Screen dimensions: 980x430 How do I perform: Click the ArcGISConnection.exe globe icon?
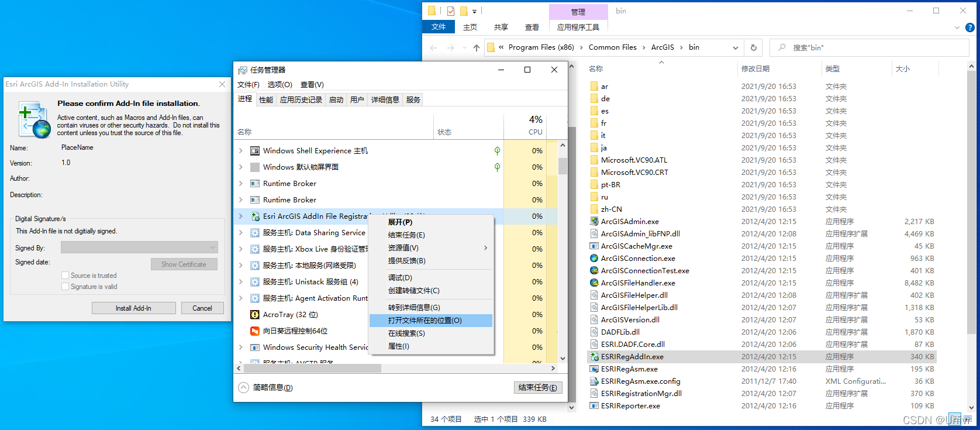pos(594,258)
